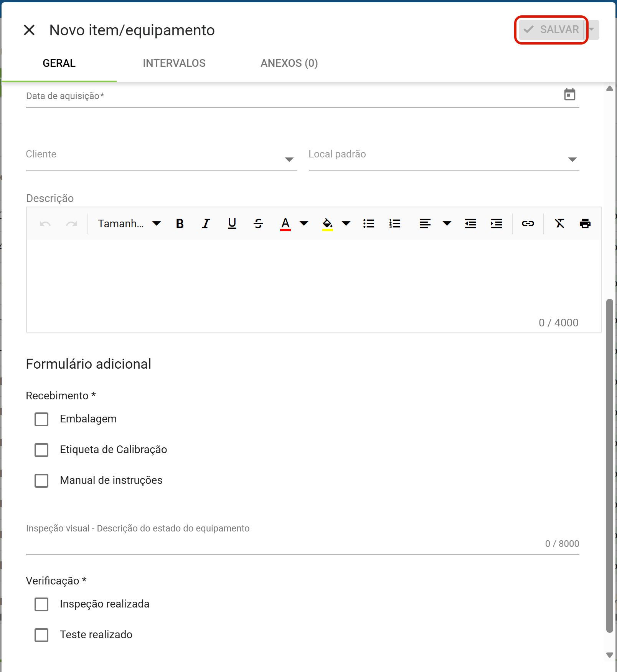The height and width of the screenshot is (672, 617).
Task: Open the font color palette arrow
Action: [x=304, y=223]
